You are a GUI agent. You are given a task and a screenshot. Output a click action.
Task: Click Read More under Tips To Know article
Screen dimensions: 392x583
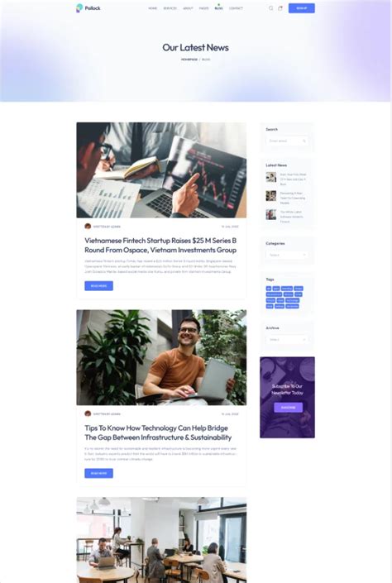point(98,473)
